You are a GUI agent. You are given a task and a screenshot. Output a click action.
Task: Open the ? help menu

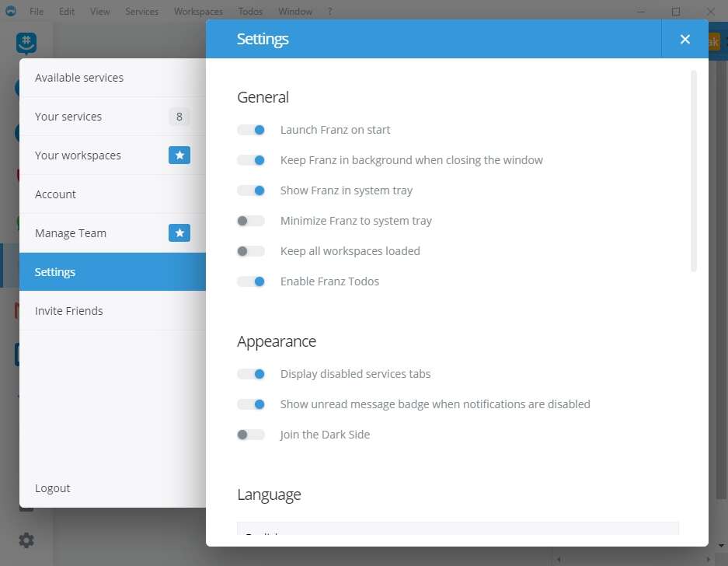point(329,12)
